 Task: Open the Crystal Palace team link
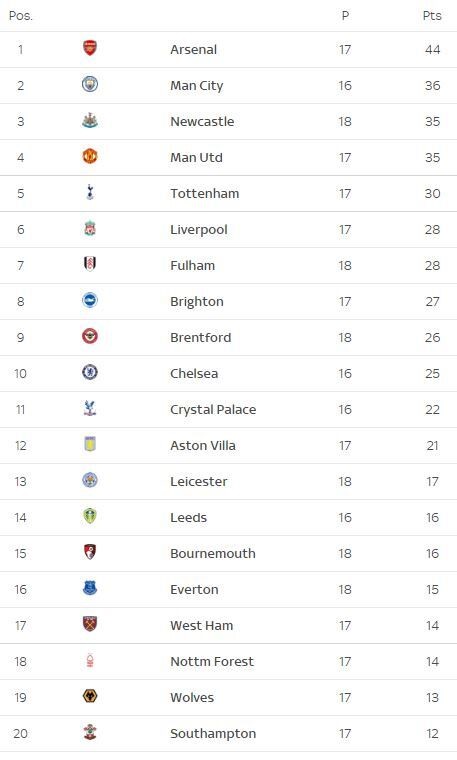pyautogui.click(x=213, y=410)
